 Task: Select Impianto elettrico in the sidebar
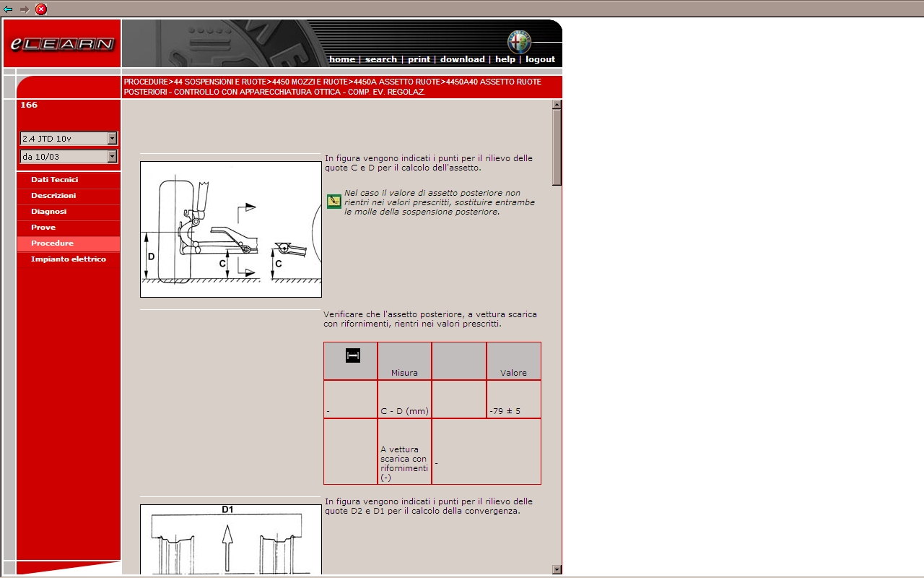tap(69, 259)
